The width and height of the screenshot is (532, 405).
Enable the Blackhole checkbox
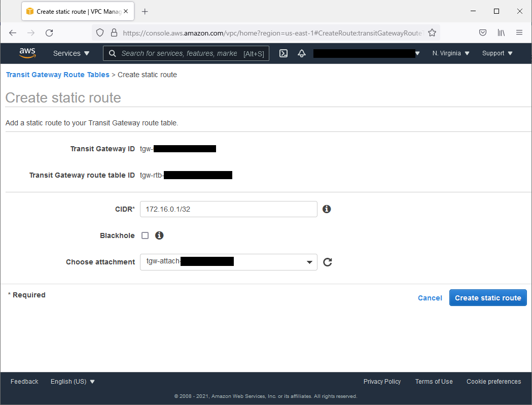tap(145, 235)
